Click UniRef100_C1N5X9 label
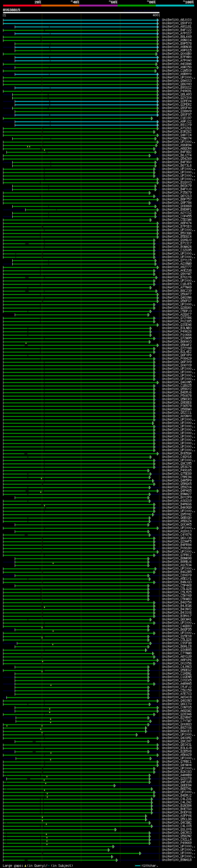Image resolution: width=197 pixels, height=868 pixels. (177, 71)
